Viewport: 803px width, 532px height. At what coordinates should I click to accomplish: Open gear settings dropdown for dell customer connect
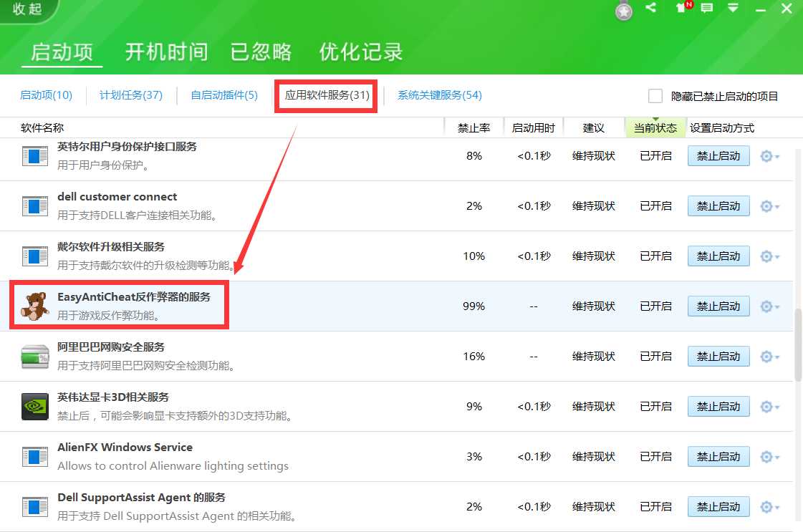click(769, 205)
